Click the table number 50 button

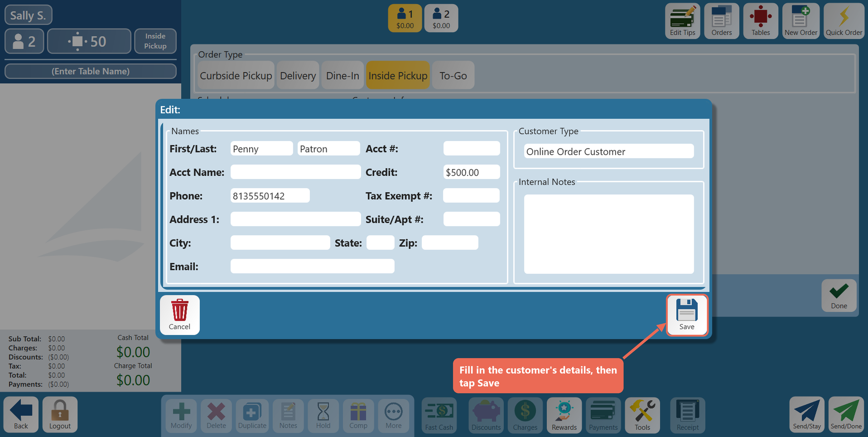tap(89, 41)
